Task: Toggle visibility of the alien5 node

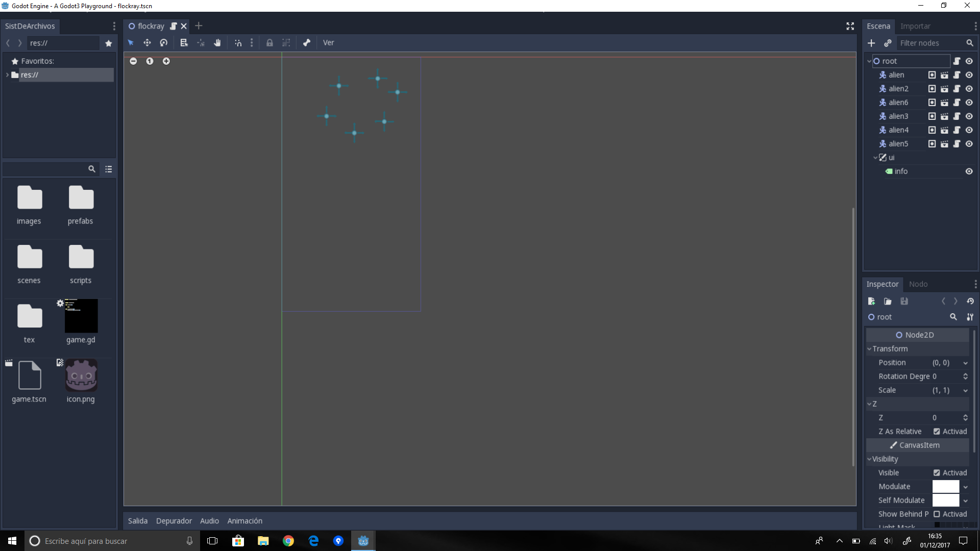Action: [x=969, y=143]
